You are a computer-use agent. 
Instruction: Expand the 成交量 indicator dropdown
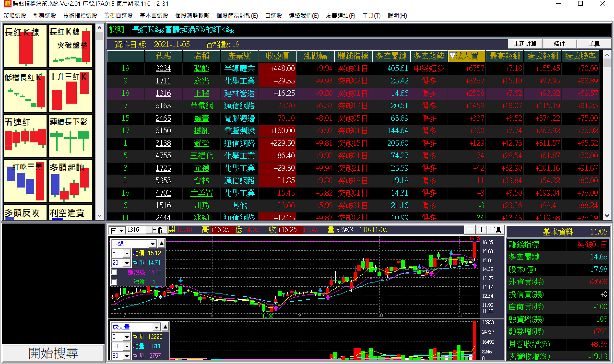(156, 327)
